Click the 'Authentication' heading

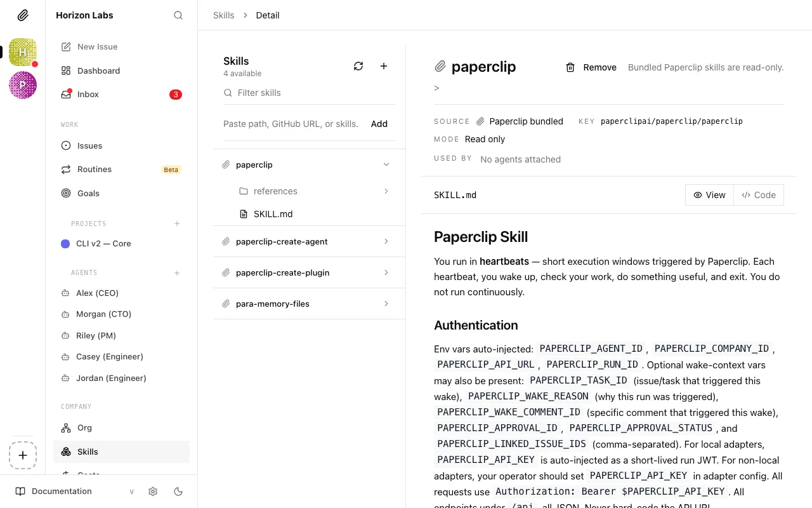(476, 325)
